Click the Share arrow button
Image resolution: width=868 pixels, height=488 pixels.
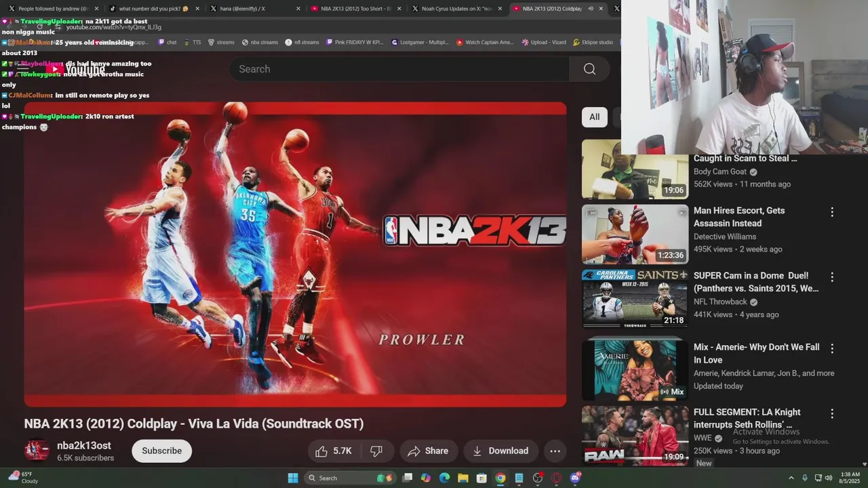pyautogui.click(x=429, y=451)
